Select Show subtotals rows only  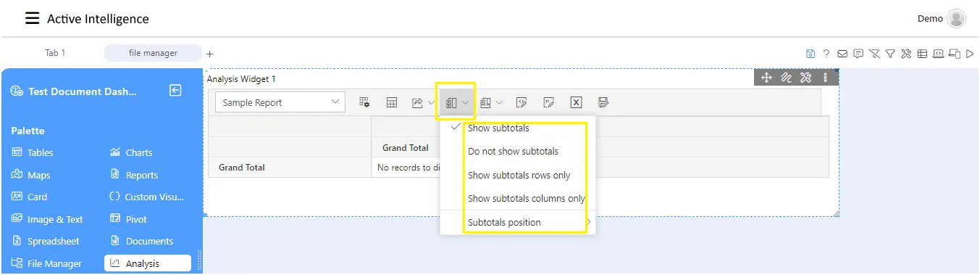click(517, 175)
